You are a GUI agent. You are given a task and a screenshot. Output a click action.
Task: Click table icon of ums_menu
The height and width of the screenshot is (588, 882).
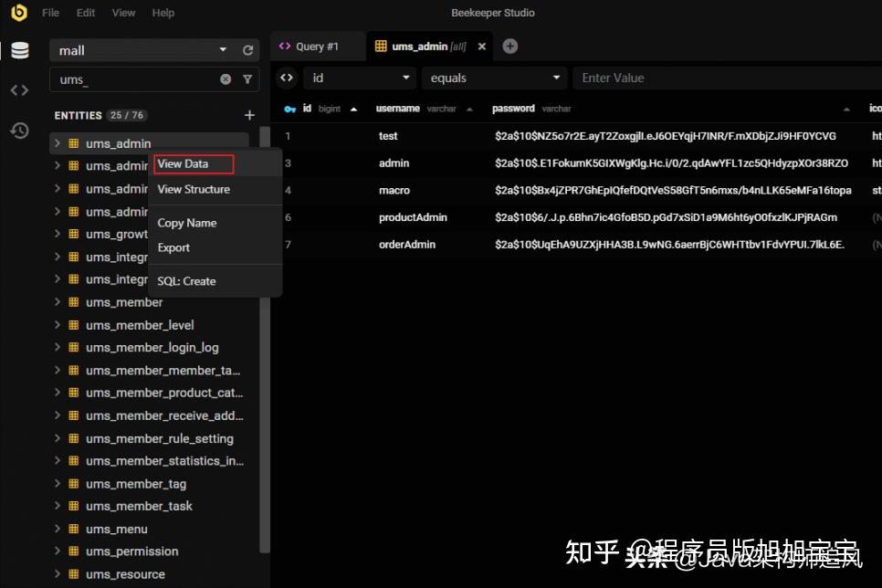(x=73, y=529)
